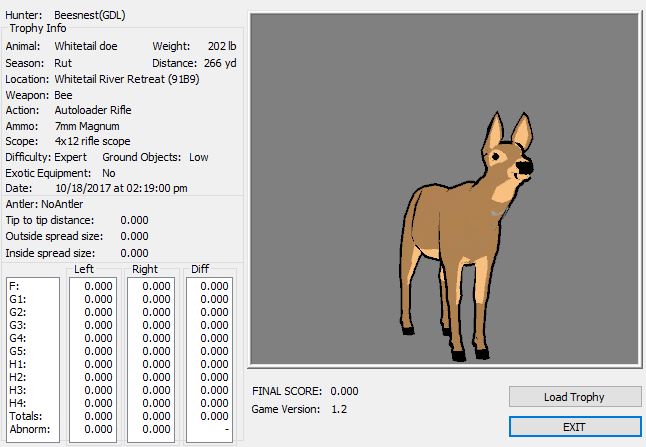646x447 pixels.
Task: Click the Autoloader Rifle action text
Action: 93,110
